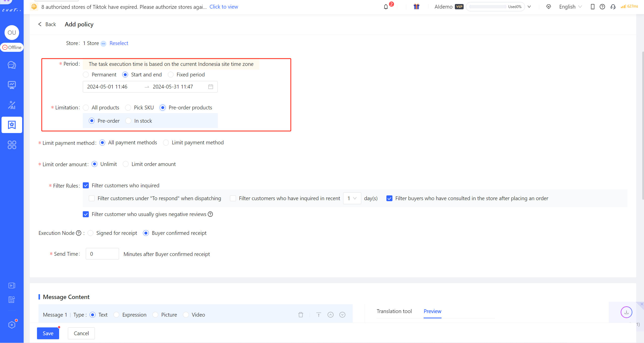
Task: Set message type to Expression
Action: 116,315
